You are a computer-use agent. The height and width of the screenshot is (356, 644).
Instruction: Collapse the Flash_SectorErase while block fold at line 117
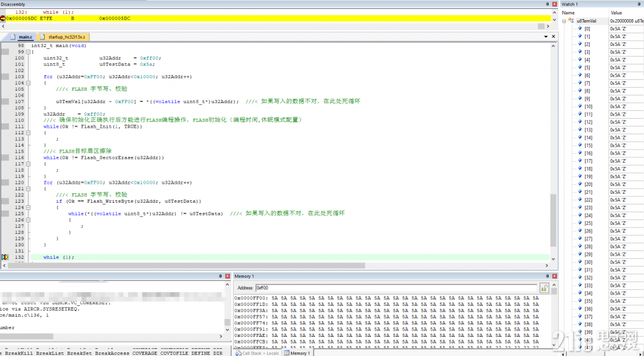click(x=28, y=164)
